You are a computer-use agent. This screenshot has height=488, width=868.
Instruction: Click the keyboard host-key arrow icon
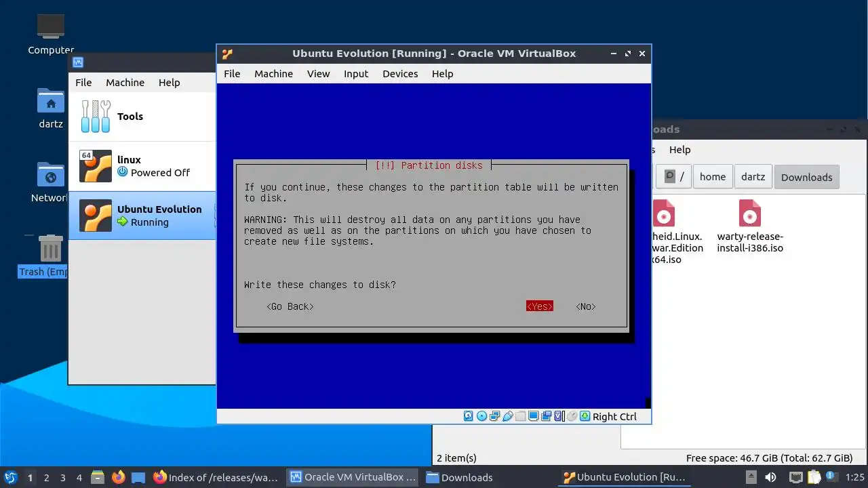(585, 416)
